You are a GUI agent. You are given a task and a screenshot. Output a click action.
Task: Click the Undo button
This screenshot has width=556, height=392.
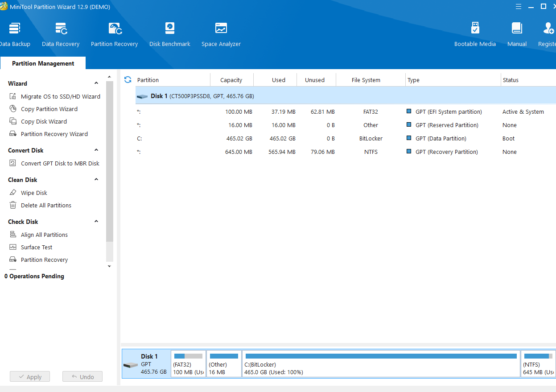(x=82, y=377)
